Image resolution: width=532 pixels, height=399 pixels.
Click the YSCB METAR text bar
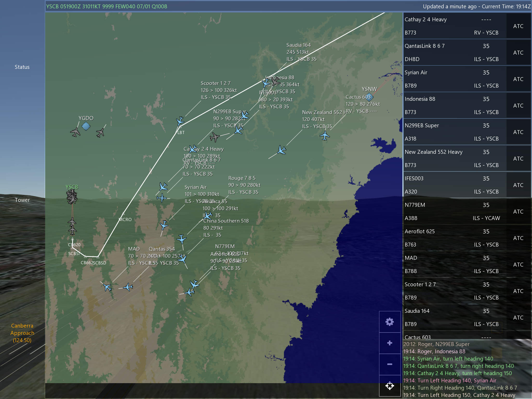tap(107, 6)
